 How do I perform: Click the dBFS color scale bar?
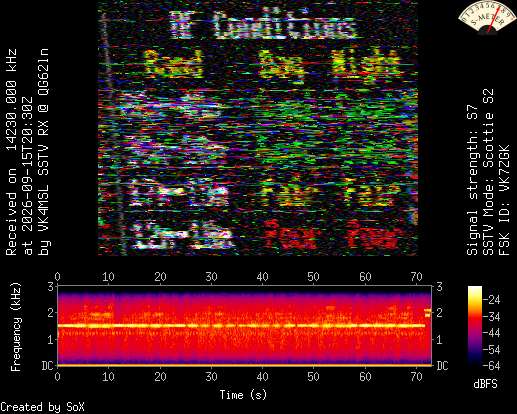[x=475, y=326]
